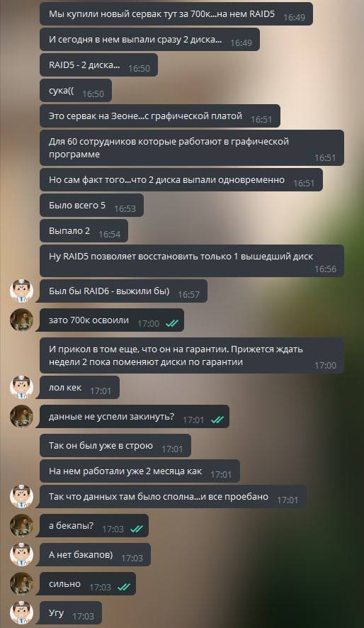Select the 'Для 60 сотрудников' message bubble
364x628 pixels.
pos(192,148)
